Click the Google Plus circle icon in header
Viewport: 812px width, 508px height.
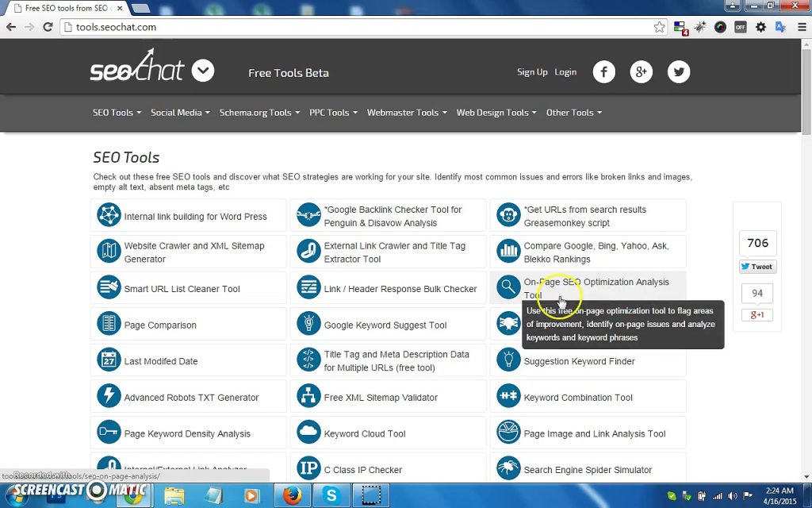(641, 72)
